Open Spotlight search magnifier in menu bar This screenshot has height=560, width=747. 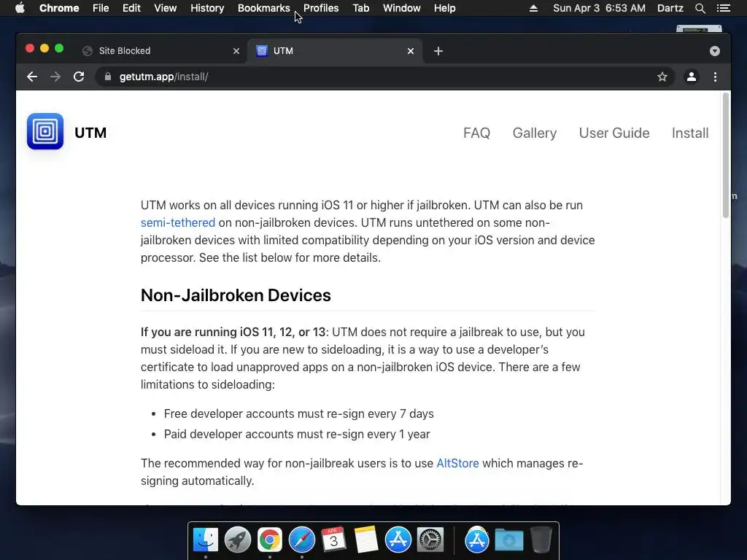pyautogui.click(x=700, y=8)
